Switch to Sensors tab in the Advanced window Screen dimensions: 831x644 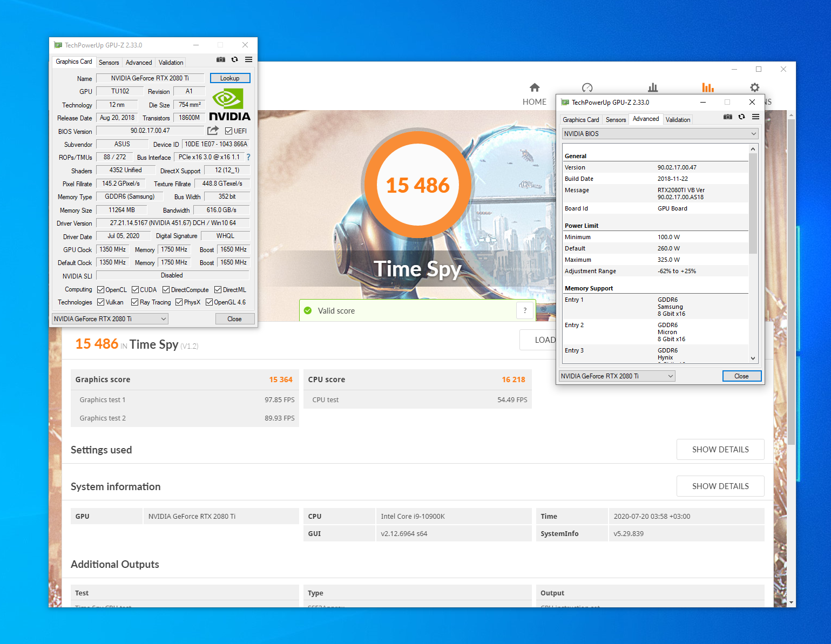pyautogui.click(x=616, y=120)
